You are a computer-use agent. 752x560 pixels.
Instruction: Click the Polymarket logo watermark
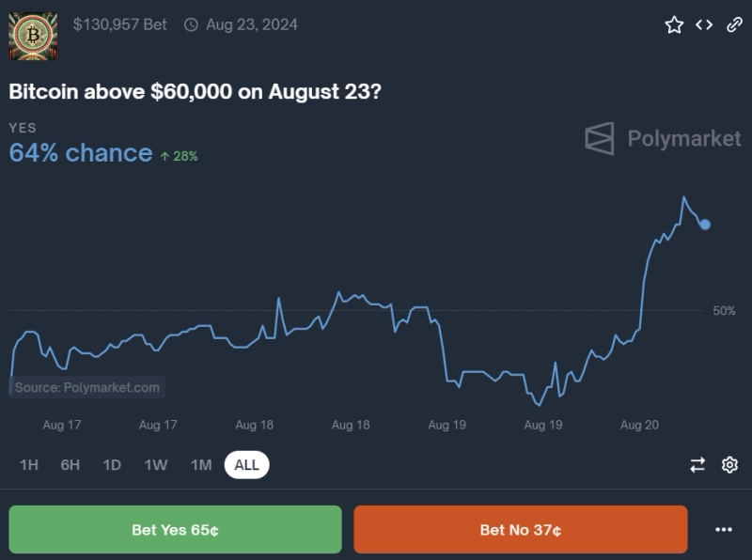664,138
